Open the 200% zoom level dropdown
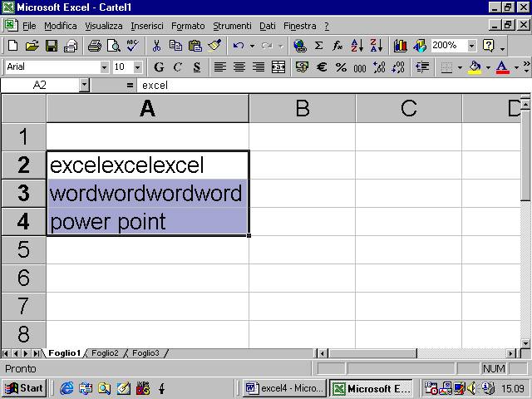532x399 pixels. [x=472, y=46]
